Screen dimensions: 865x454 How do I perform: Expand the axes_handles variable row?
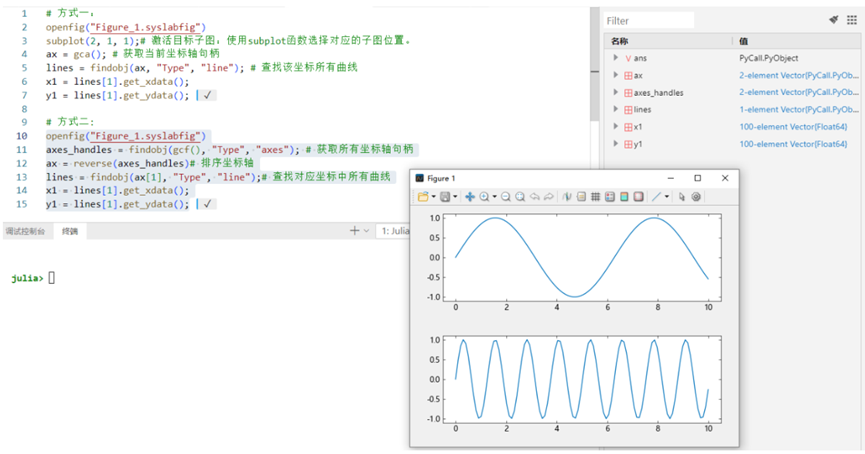point(616,92)
